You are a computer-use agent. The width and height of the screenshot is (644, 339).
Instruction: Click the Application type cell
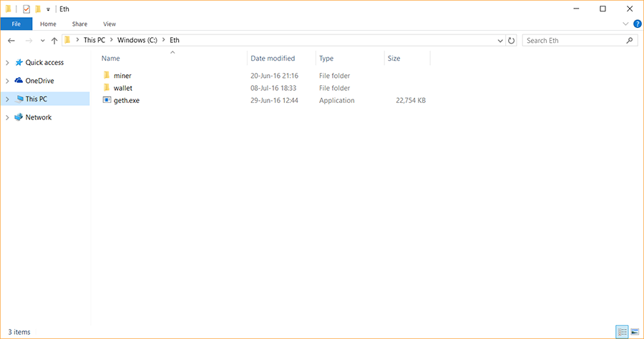tap(337, 100)
